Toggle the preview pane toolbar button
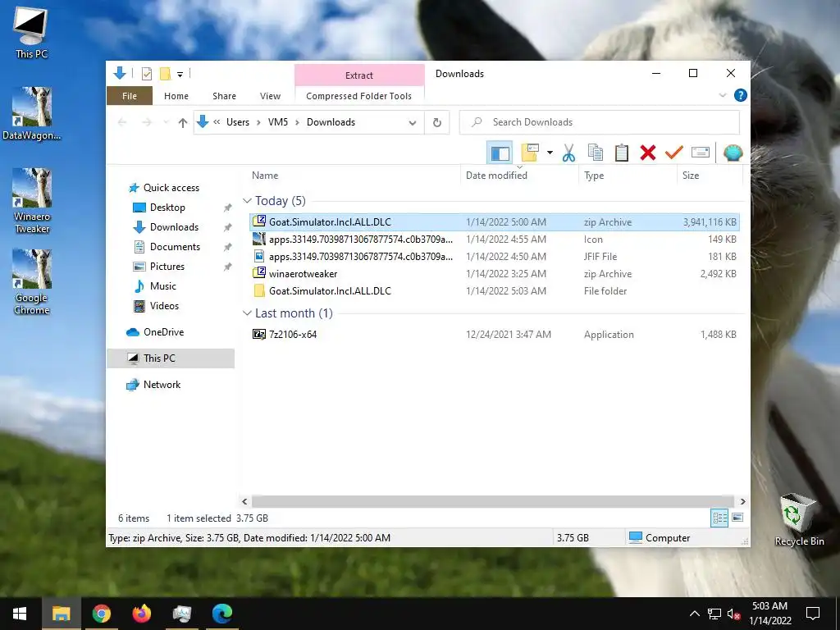This screenshot has width=840, height=630. (500, 153)
